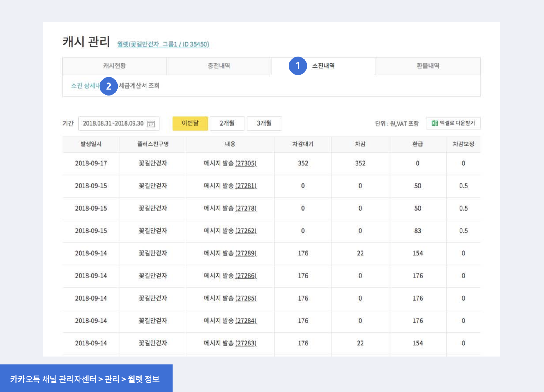The width and height of the screenshot is (544, 392).
Task: Select the 소진내역 tab
Action: pos(323,66)
